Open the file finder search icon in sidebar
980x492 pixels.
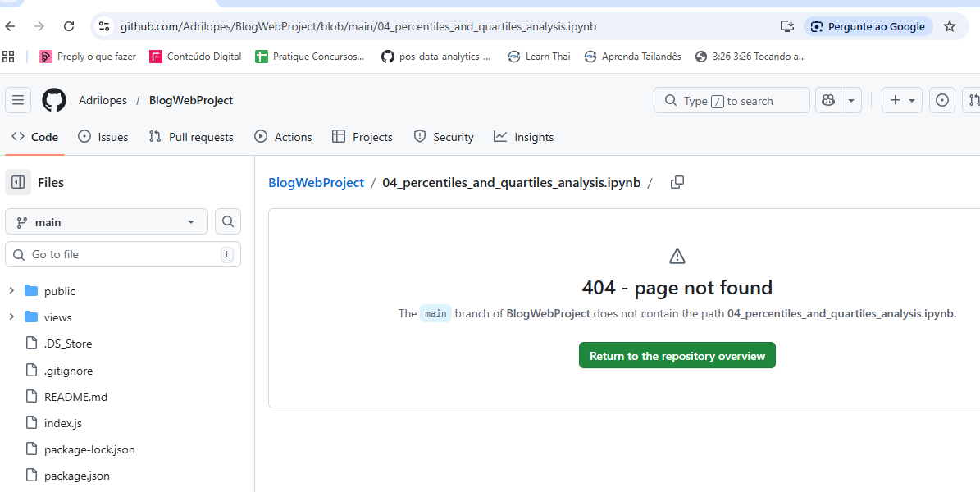(x=227, y=221)
